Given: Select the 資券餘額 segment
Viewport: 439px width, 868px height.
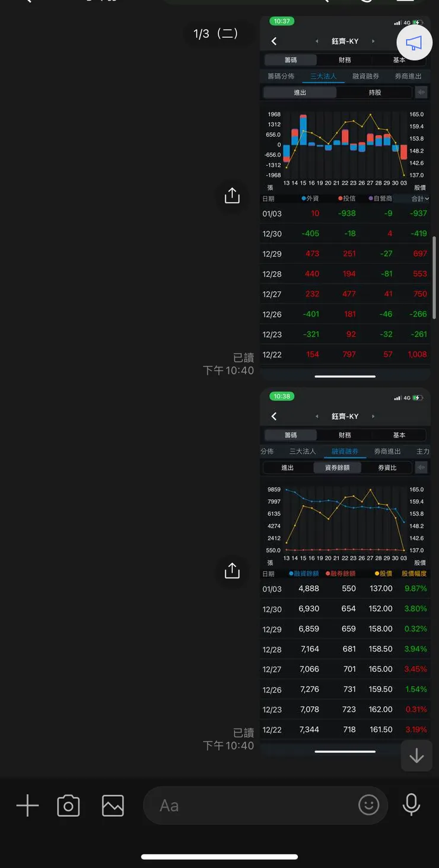Looking at the screenshot, I should click(337, 468).
